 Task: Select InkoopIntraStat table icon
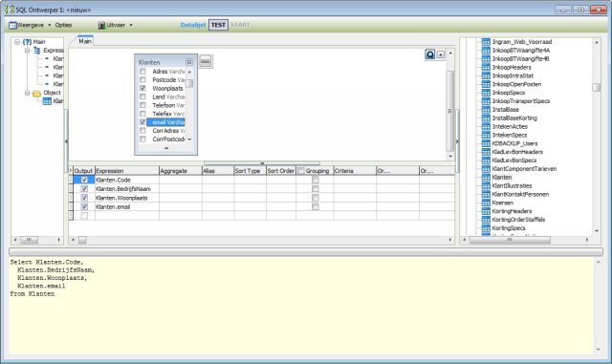click(486, 75)
